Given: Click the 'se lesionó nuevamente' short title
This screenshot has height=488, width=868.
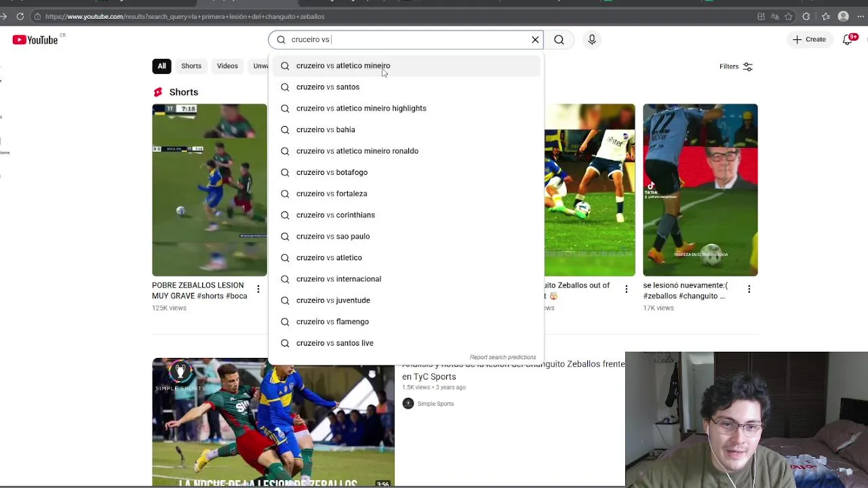Looking at the screenshot, I should pos(686,291).
